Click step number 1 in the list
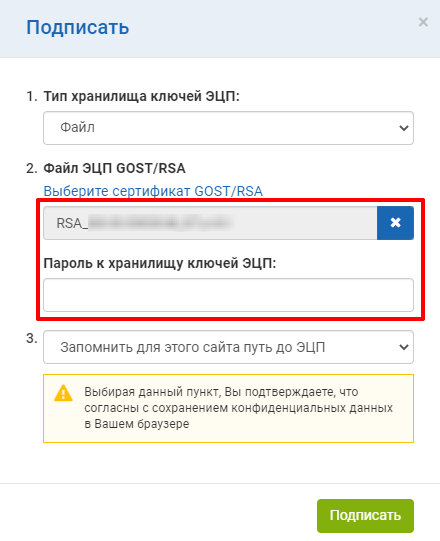The image size is (440, 541). 32,96
